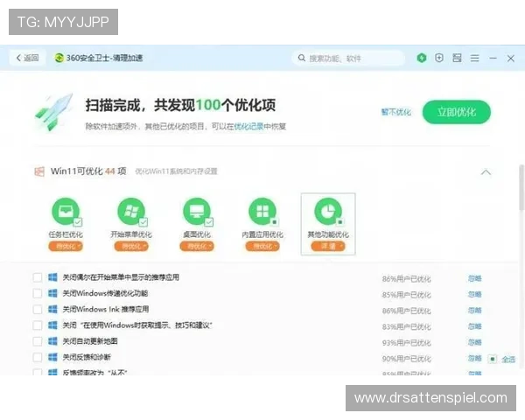The image size is (525, 420).
Task: Click 忽略 for 关闭Windows Ink 推荐应用
Action: point(474,311)
